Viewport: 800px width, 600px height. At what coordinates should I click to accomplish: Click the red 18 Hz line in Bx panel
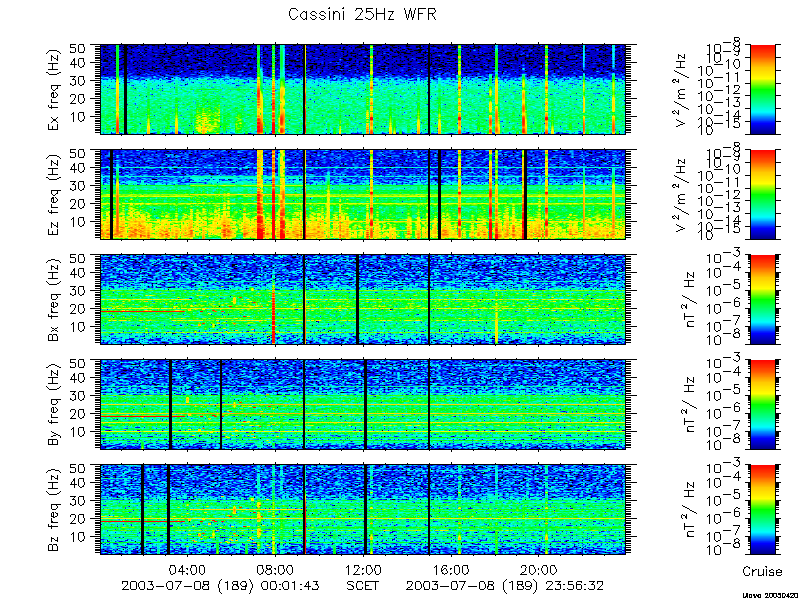tap(142, 311)
